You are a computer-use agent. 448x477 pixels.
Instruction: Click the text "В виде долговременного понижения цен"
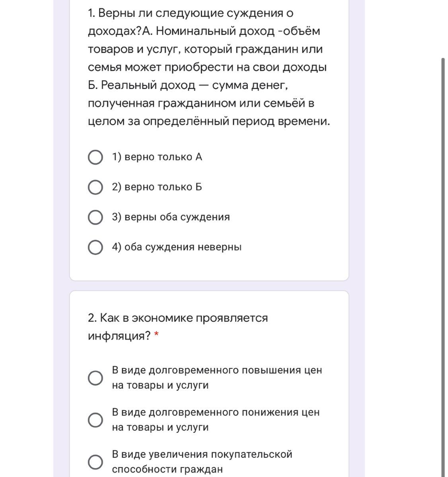[x=216, y=413]
